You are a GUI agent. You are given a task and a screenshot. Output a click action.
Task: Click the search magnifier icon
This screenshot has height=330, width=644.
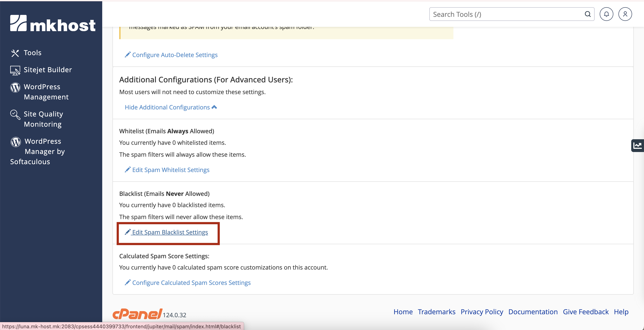[x=588, y=14]
